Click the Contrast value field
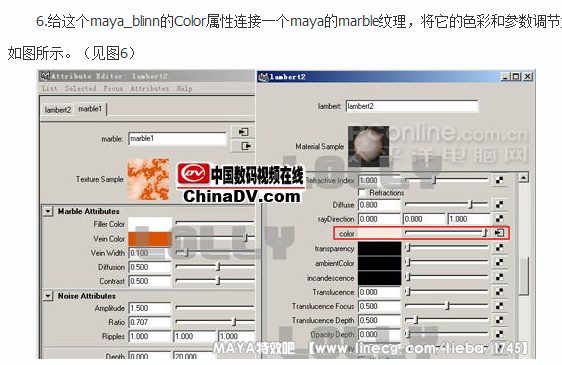 [x=150, y=281]
